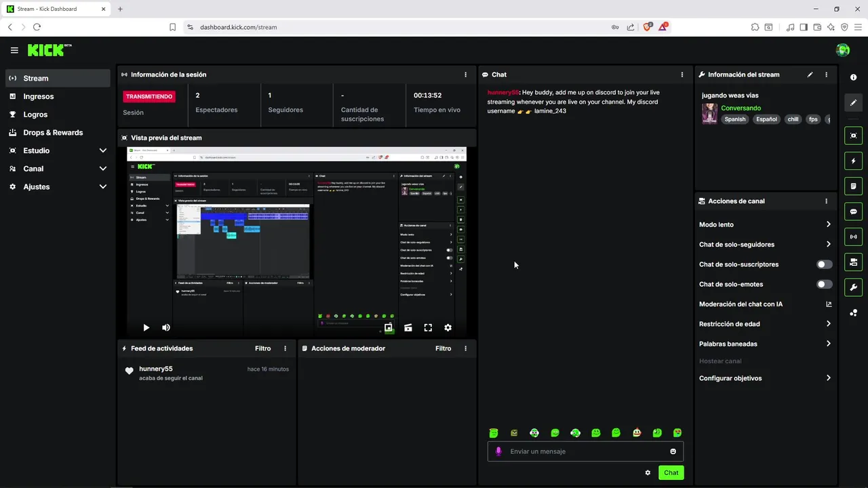868x488 pixels.
Task: Enable Chat de solo-emotes switch
Action: tap(825, 285)
